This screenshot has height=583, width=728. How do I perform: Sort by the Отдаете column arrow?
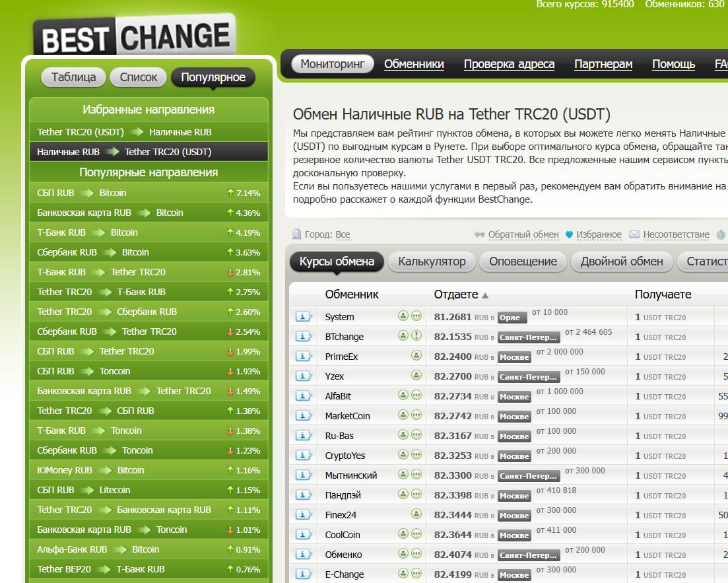(486, 296)
